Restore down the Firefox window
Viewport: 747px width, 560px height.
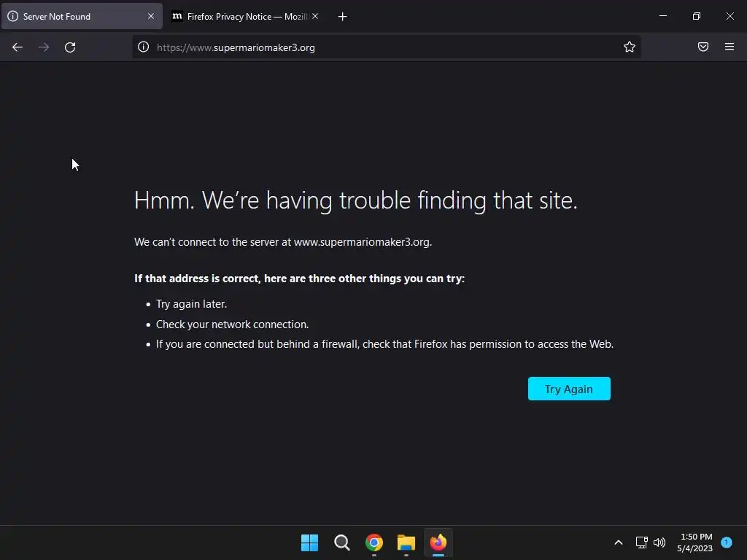click(697, 16)
